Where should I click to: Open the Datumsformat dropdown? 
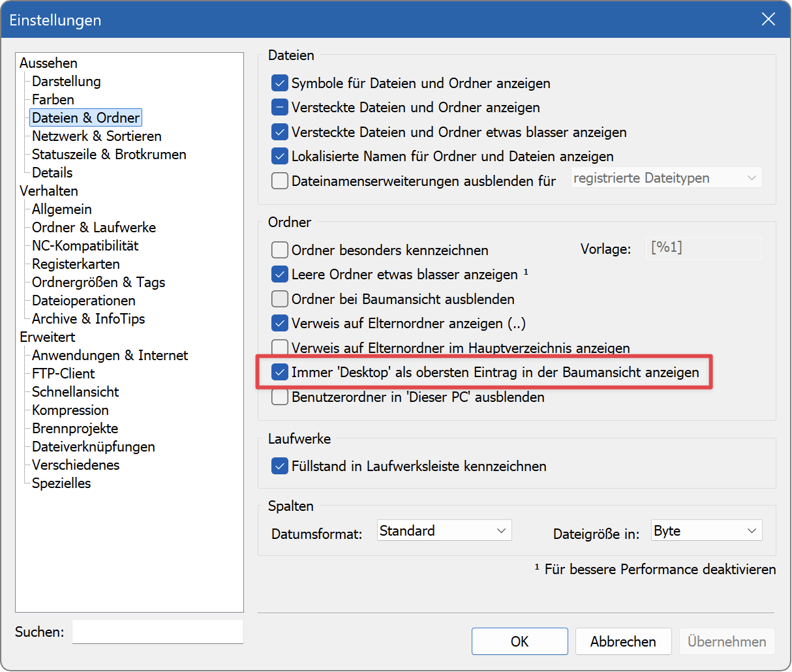point(444,530)
